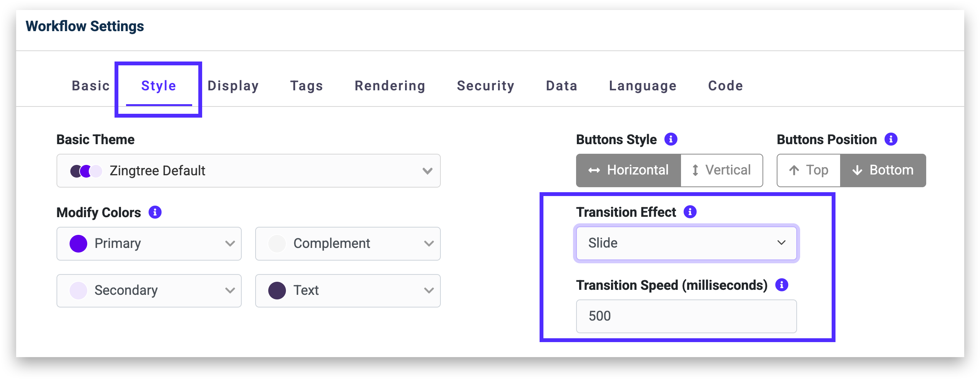
Task: Open the Secondary color dropdown
Action: (149, 290)
